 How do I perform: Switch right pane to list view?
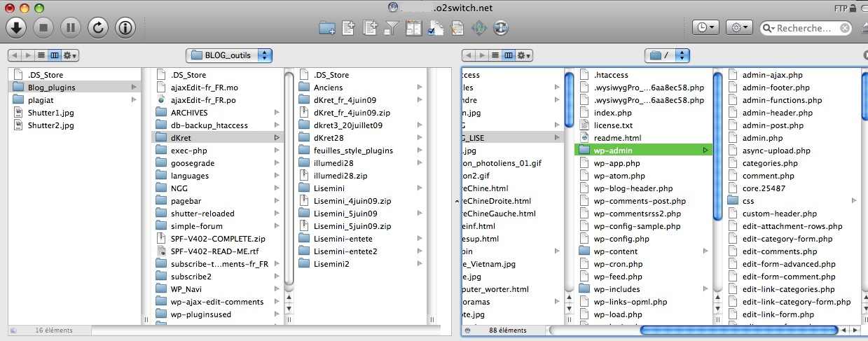(495, 55)
